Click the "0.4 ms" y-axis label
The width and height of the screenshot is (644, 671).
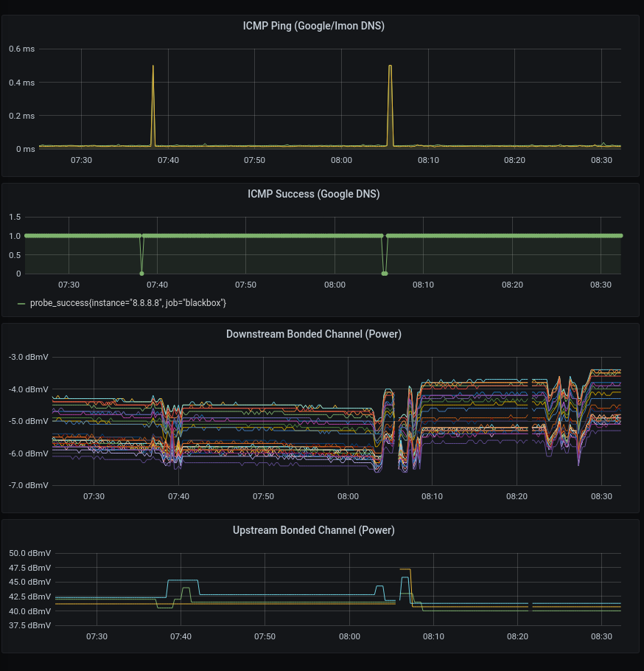[x=22, y=83]
